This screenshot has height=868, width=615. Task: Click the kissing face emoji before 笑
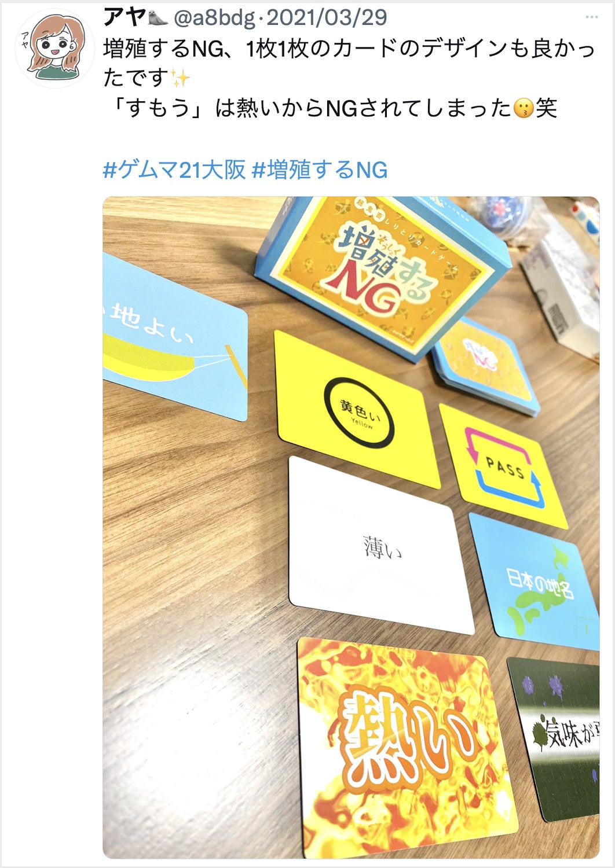523,109
